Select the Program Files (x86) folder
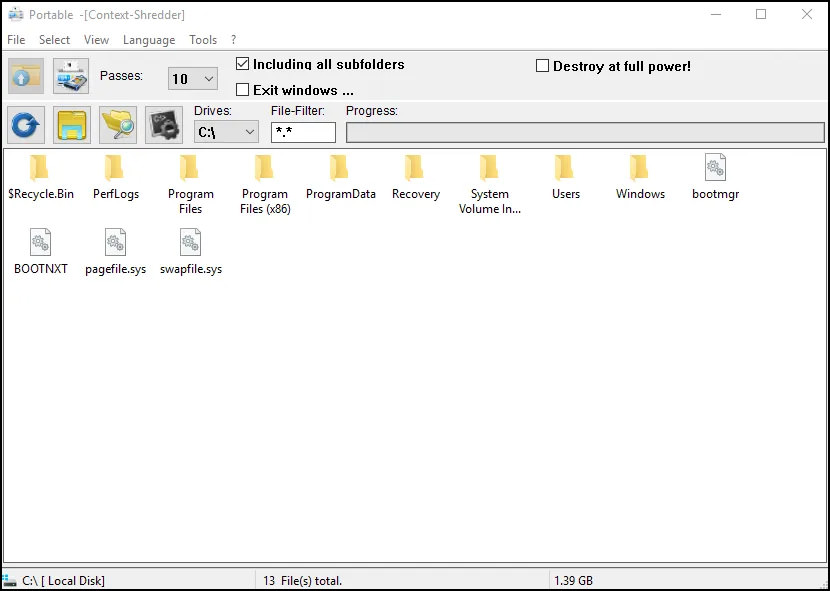This screenshot has height=591, width=830. pos(265,168)
